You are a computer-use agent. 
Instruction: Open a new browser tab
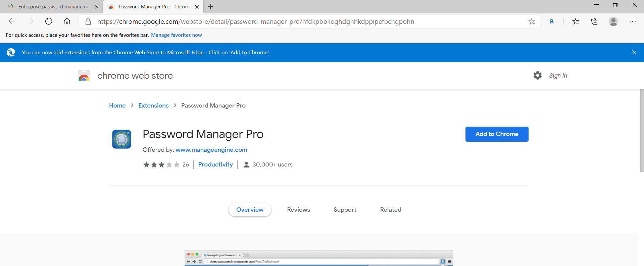point(211,7)
